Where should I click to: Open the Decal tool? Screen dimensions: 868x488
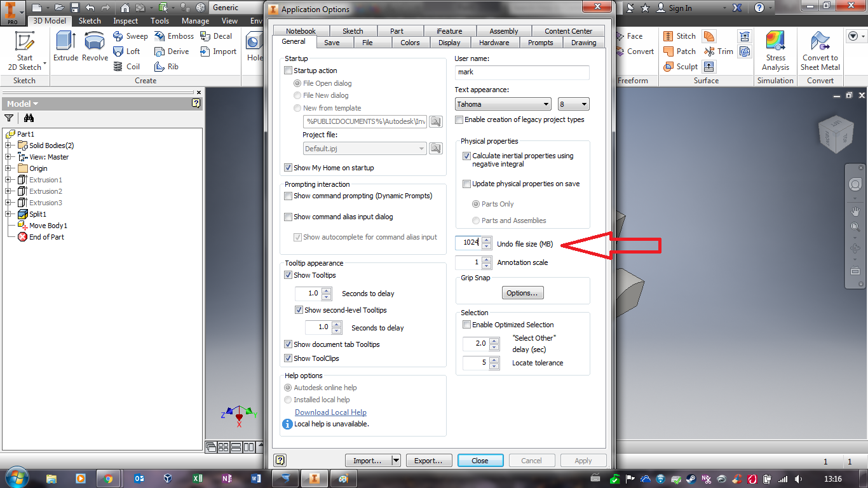(x=216, y=36)
